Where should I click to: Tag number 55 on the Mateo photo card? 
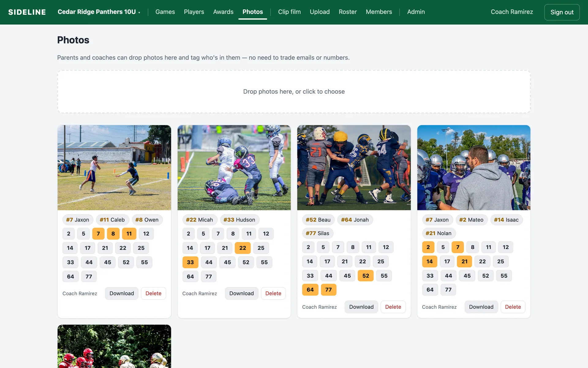tap(504, 276)
